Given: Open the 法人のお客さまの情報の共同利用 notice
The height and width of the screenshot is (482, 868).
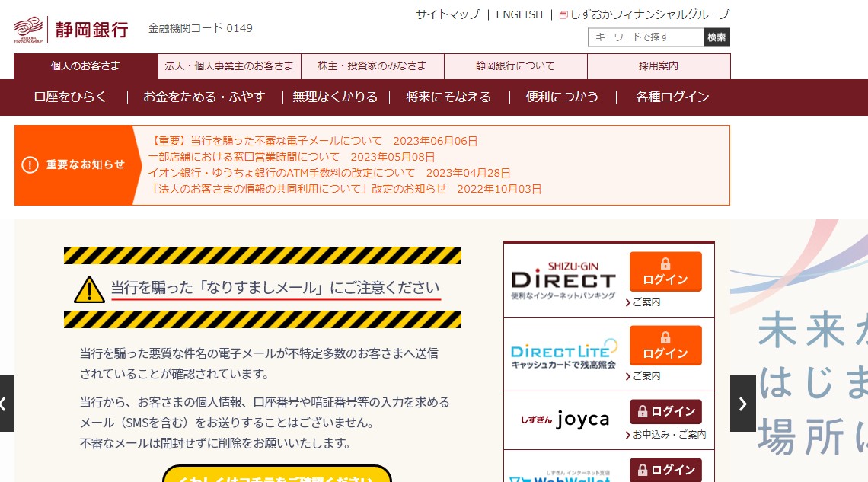Looking at the screenshot, I should (x=345, y=190).
